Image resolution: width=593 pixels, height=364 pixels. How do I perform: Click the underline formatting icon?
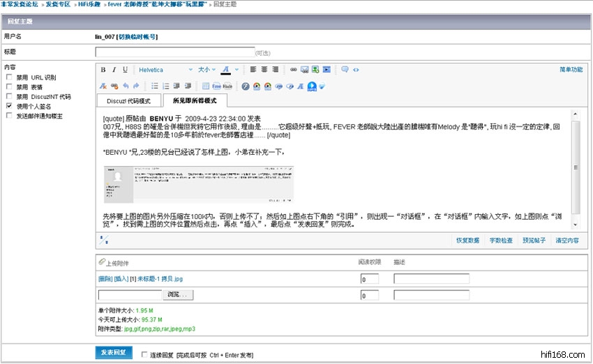tap(126, 70)
